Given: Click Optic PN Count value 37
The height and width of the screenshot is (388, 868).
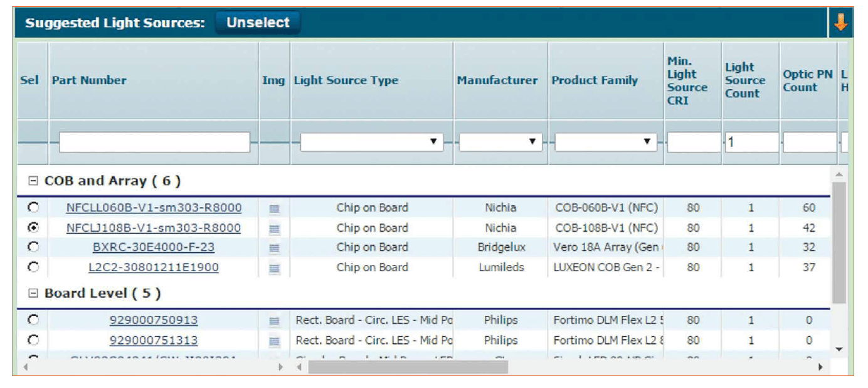Looking at the screenshot, I should click(809, 267).
